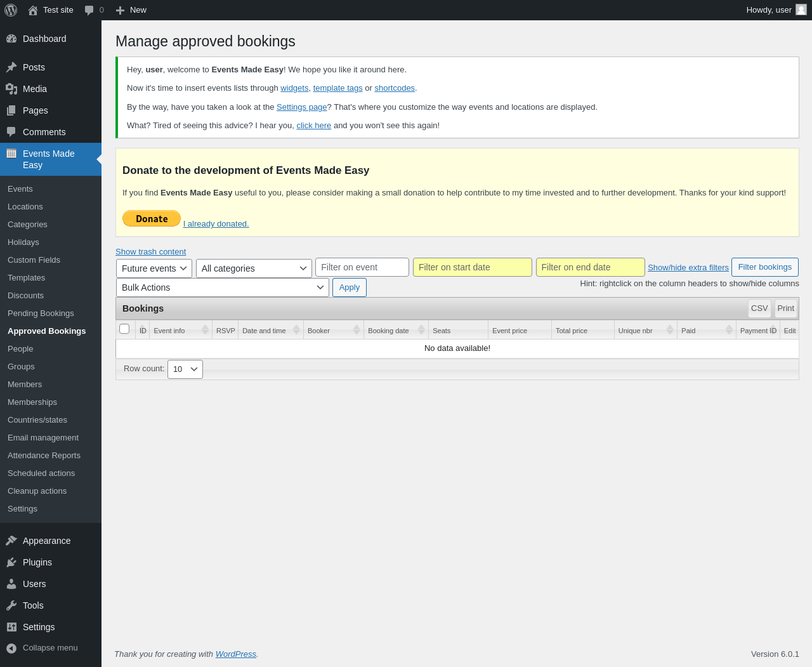The width and height of the screenshot is (812, 667).
Task: Print the bookings table
Action: pos(786,308)
